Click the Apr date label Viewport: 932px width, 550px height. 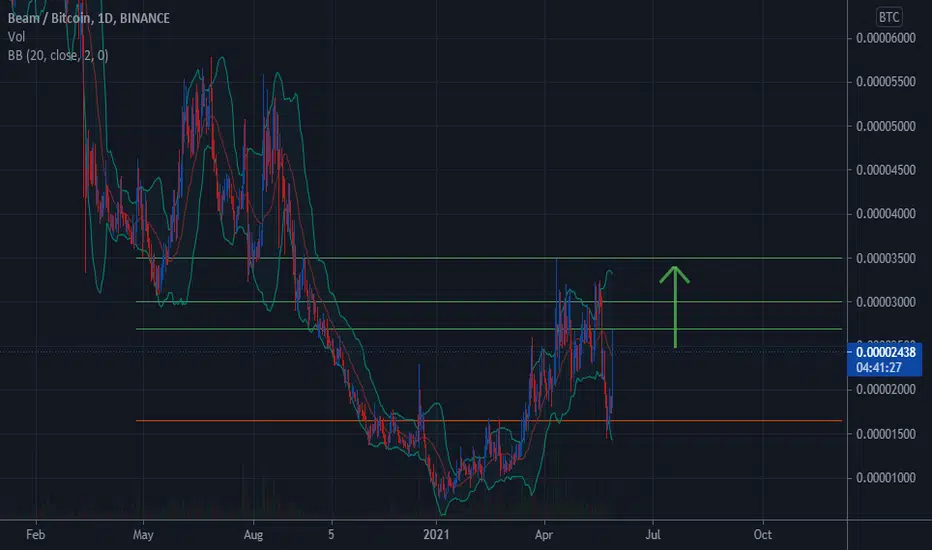pos(544,535)
